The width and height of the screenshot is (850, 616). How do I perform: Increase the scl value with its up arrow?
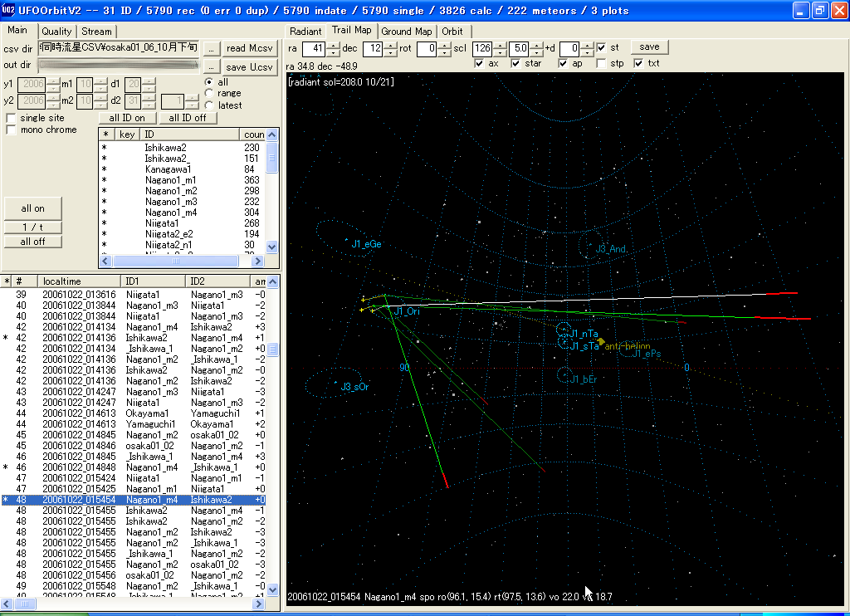coord(500,45)
